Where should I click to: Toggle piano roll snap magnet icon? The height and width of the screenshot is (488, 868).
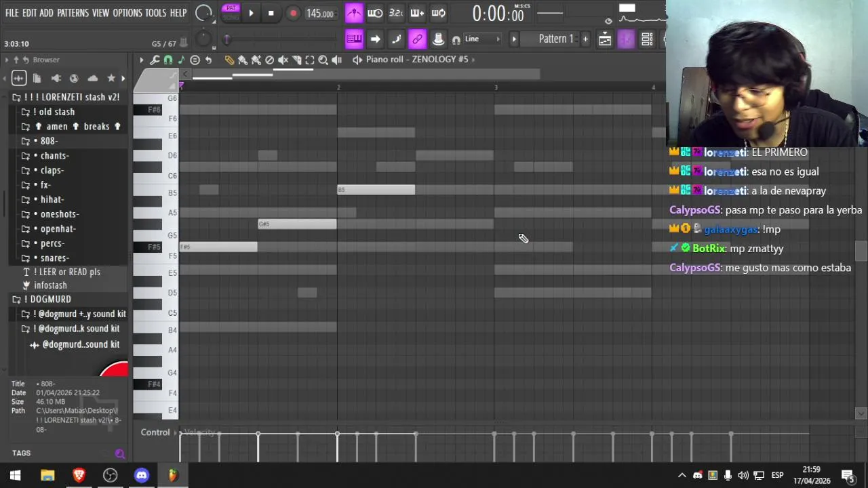coord(168,60)
